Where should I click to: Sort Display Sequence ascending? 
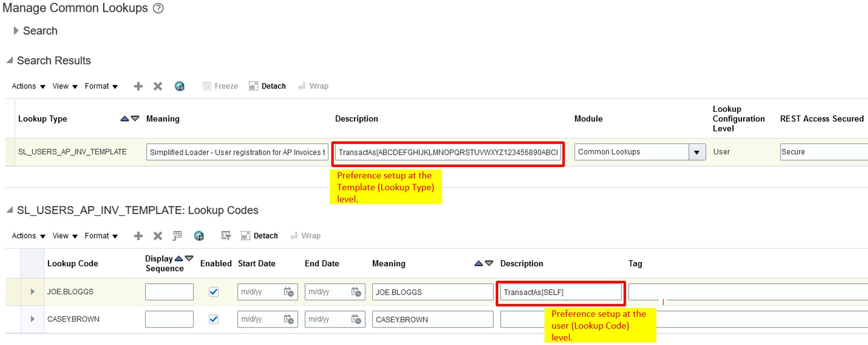point(179,259)
